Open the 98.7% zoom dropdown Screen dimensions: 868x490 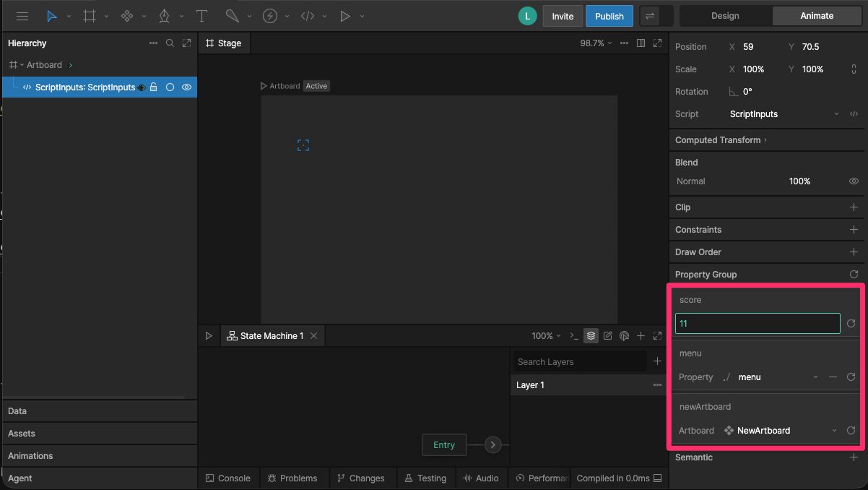point(596,43)
